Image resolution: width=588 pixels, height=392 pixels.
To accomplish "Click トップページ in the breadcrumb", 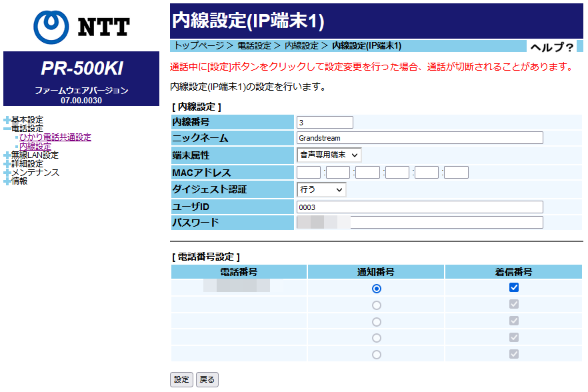I will [x=198, y=46].
